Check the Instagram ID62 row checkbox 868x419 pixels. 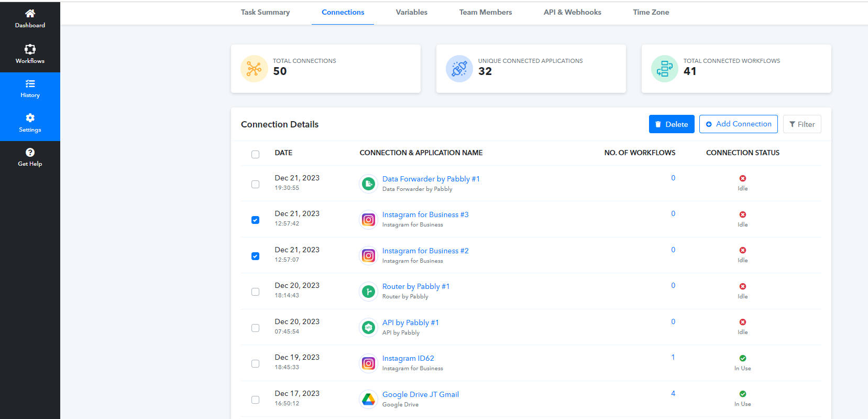255,363
